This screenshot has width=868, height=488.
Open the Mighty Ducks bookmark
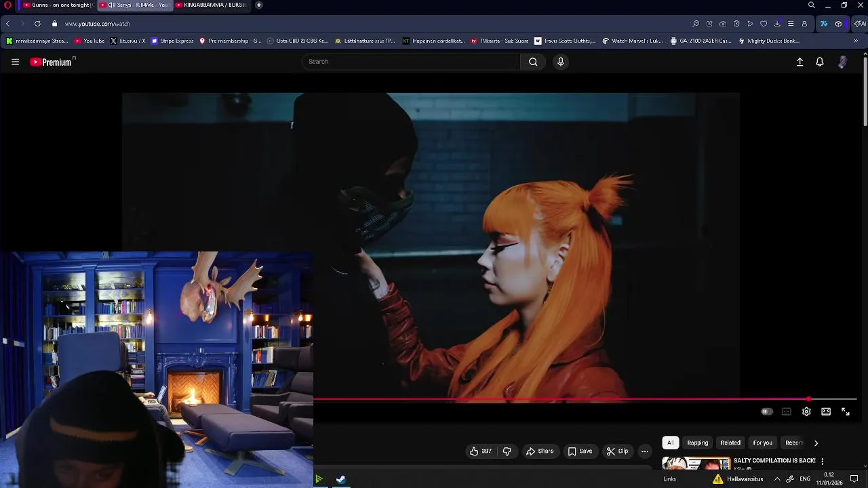click(769, 41)
